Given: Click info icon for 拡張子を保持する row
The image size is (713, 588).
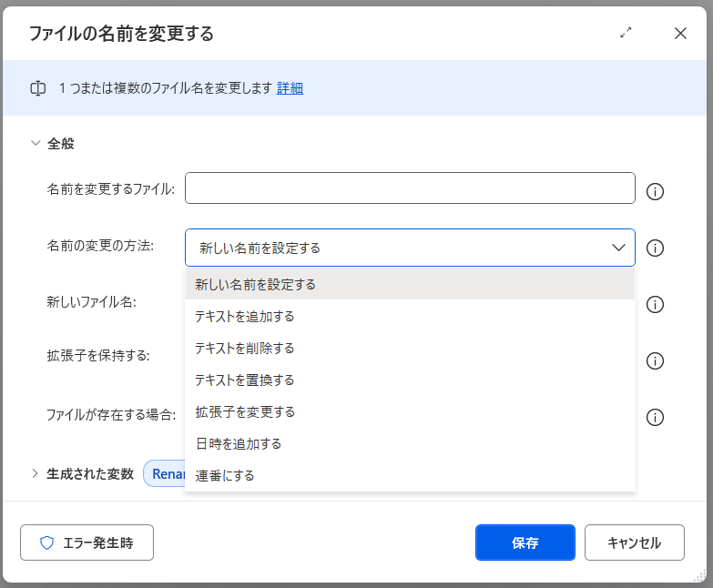Looking at the screenshot, I should (x=654, y=360).
